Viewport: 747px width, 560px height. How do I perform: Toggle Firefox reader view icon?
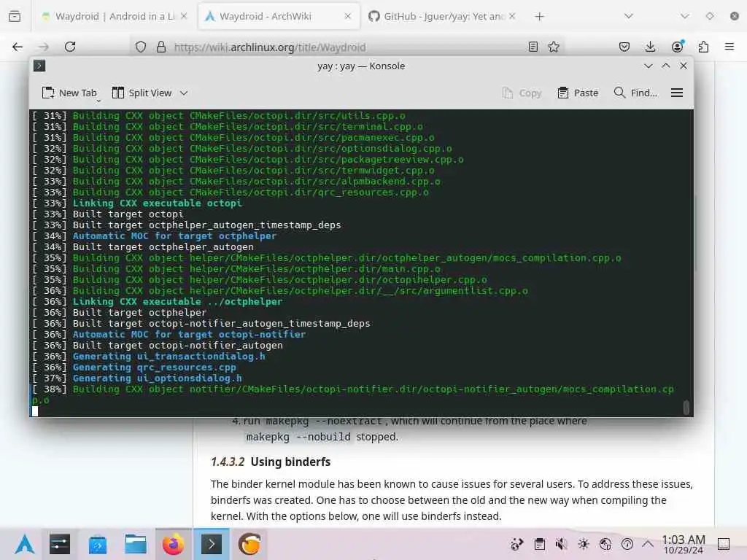533,47
